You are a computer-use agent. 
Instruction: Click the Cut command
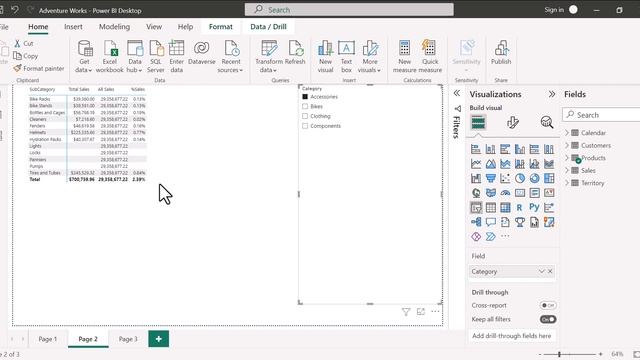click(24, 43)
